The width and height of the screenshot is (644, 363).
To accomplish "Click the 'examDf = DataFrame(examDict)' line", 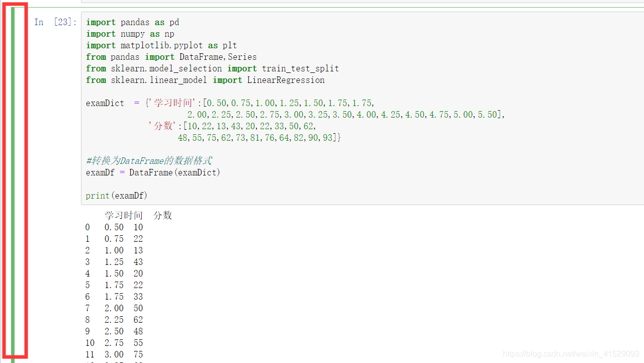I will 153,172.
